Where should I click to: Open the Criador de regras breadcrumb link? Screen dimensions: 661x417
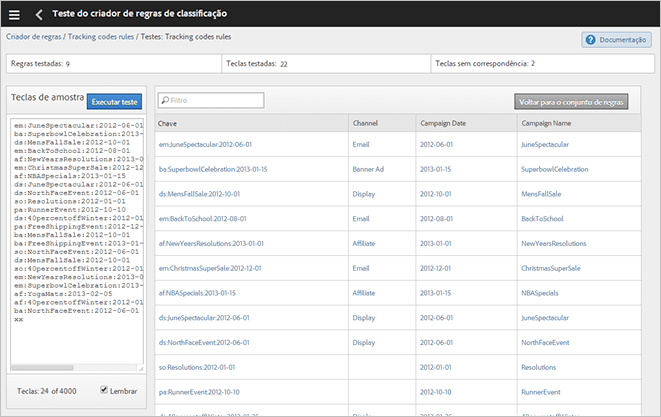coord(34,37)
